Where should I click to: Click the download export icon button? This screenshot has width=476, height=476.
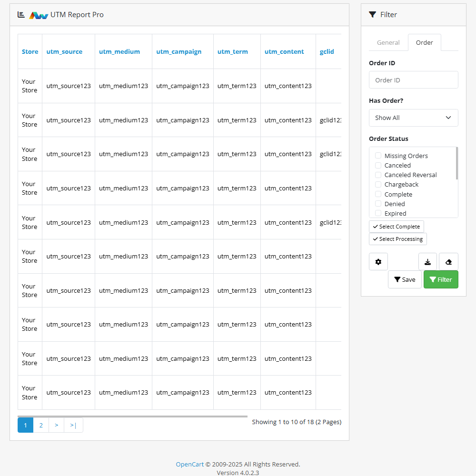(427, 262)
